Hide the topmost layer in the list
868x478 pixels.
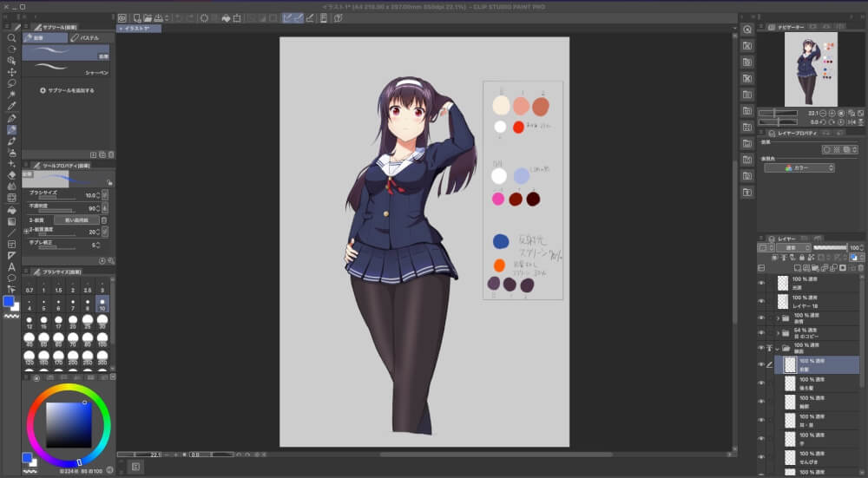click(x=761, y=284)
